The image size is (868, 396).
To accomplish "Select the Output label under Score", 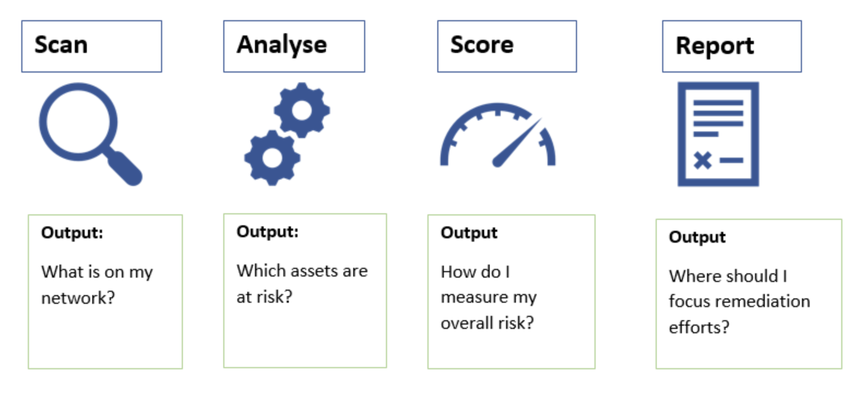I will 469,233.
